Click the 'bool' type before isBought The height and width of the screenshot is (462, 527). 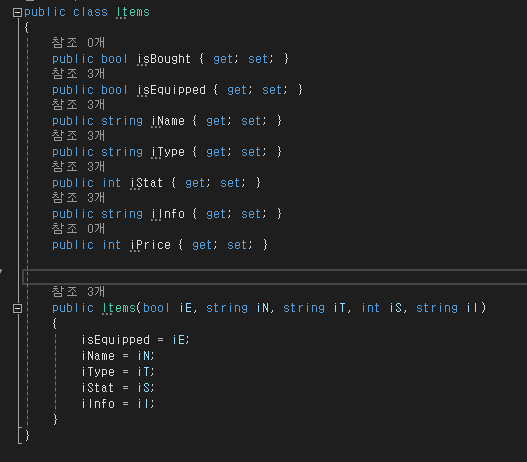[x=114, y=59]
